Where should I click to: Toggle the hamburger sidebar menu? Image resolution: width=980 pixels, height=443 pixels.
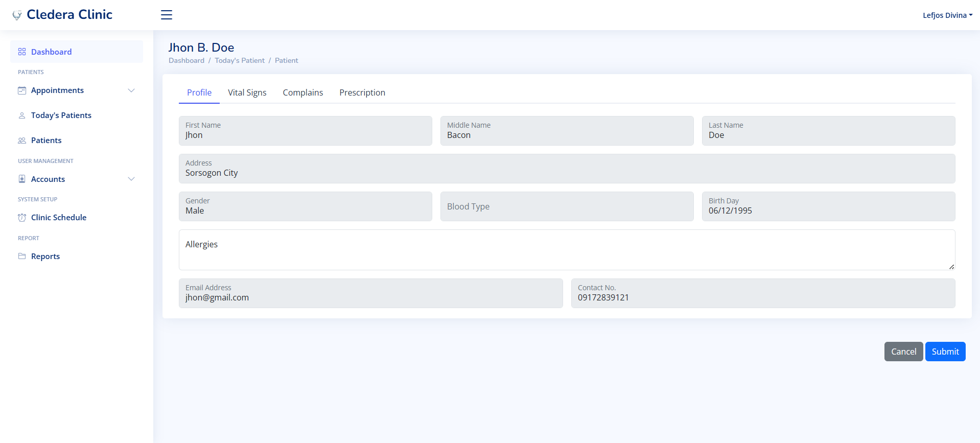167,15
